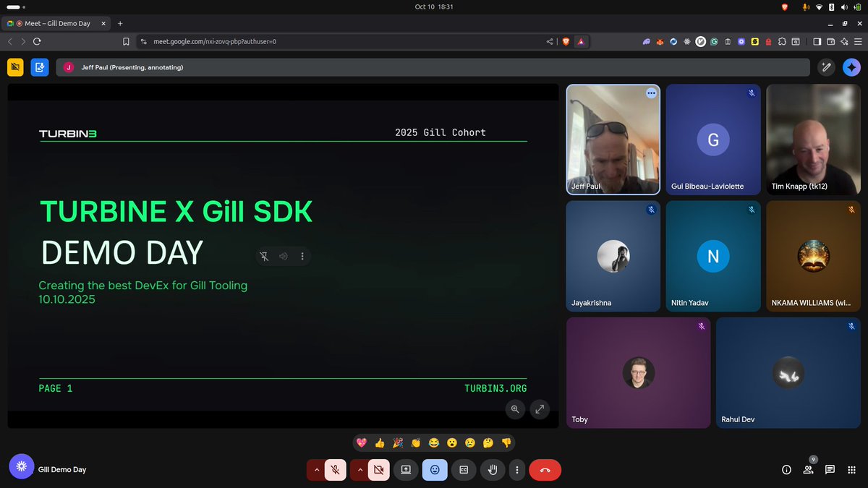Send thumbs down reaction
Screen dimensions: 868x488
click(506, 442)
